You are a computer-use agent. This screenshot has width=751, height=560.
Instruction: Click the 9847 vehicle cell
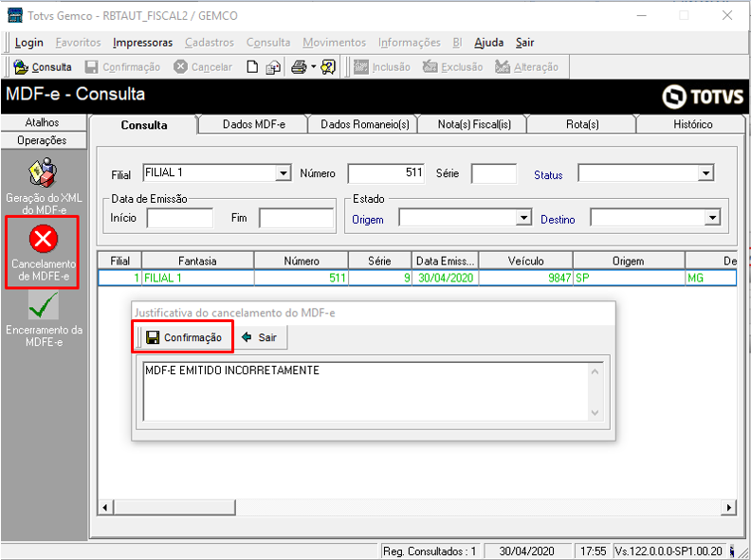526,278
